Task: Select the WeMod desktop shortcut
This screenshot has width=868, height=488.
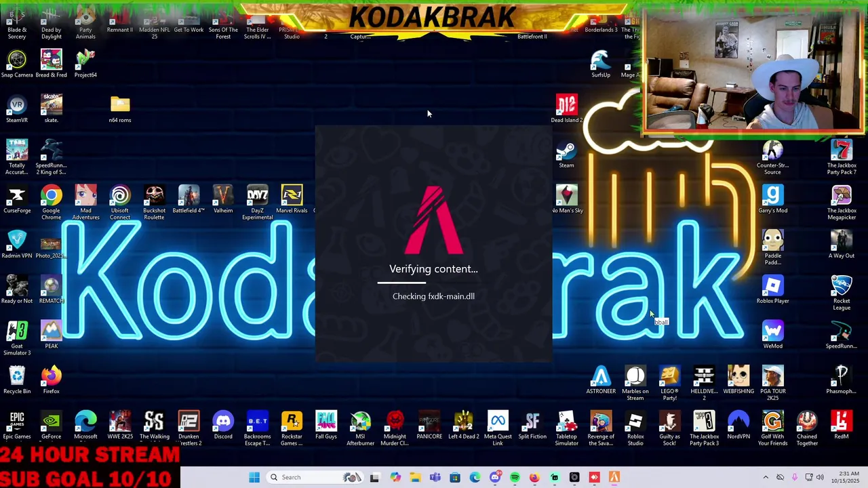Action: tap(772, 335)
